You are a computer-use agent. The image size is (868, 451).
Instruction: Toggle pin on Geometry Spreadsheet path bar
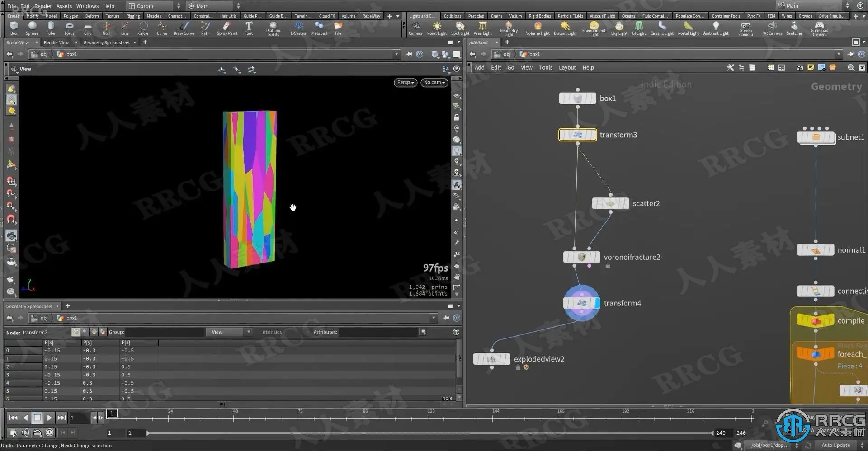446,318
